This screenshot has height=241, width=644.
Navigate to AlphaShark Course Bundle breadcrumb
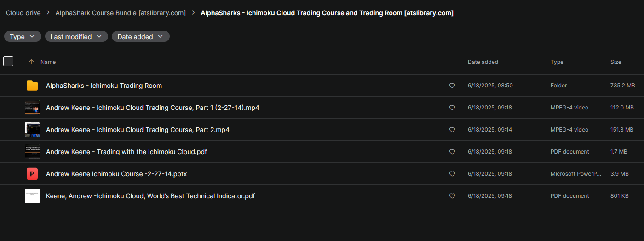[x=121, y=13]
